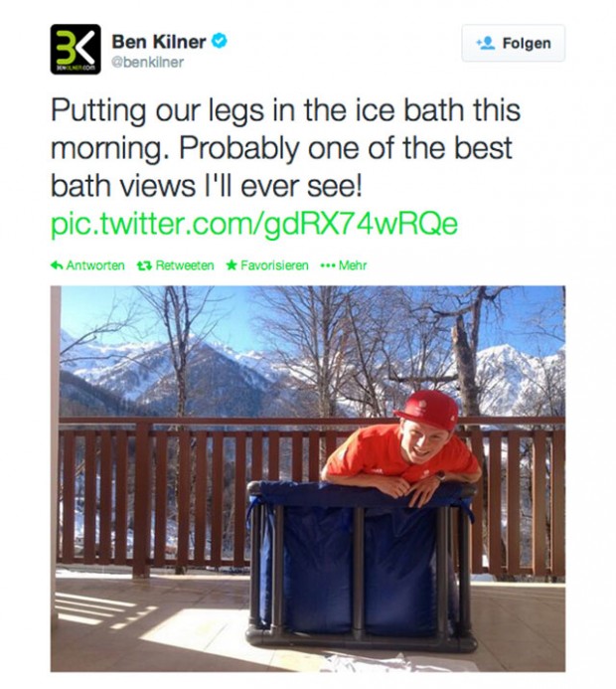Expand the Mehr options menu
This screenshot has width=616, height=689.
[353, 265]
